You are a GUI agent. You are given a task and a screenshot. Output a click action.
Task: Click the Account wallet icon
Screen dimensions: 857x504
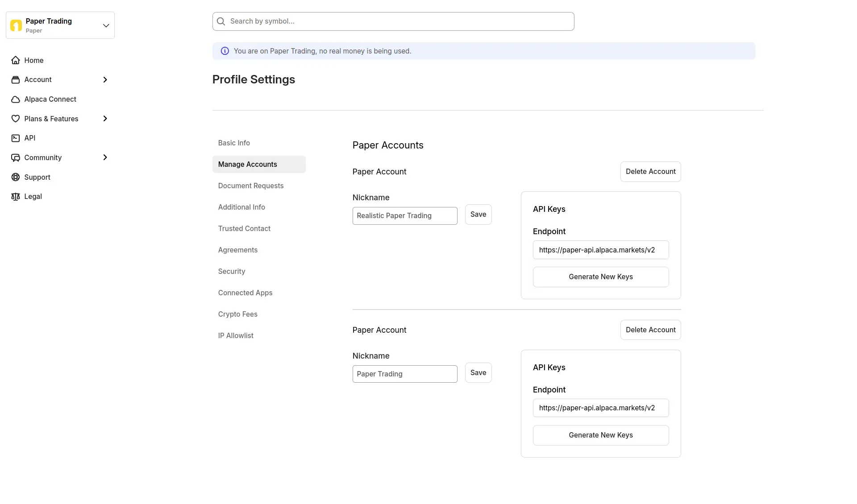[x=16, y=80]
